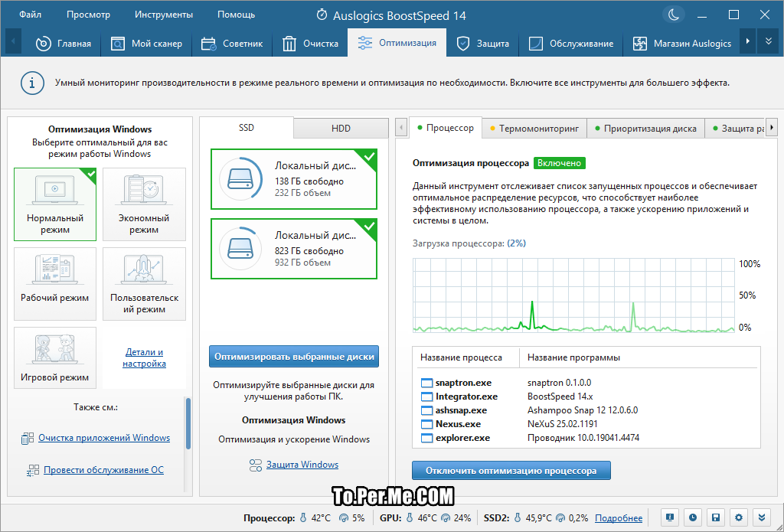
Task: Open Детали и настройка link
Action: point(144,358)
